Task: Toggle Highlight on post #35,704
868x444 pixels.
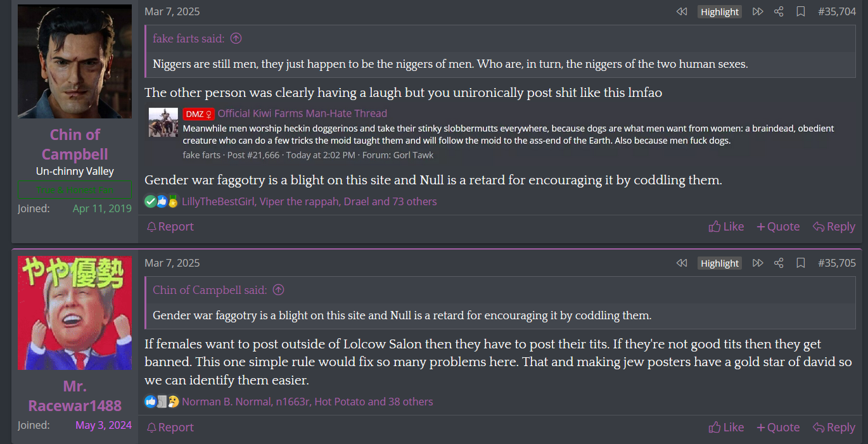Action: click(x=720, y=11)
